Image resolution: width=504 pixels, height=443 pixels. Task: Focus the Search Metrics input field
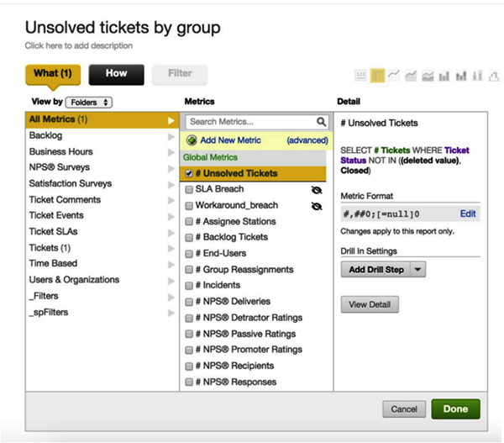[250, 122]
